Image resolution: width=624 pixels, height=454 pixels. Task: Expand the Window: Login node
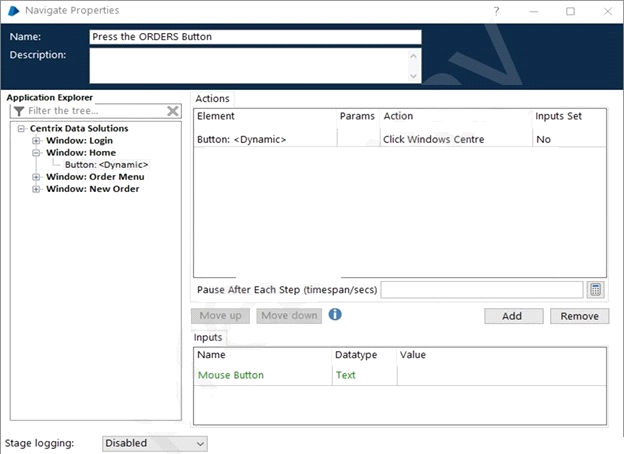click(36, 140)
